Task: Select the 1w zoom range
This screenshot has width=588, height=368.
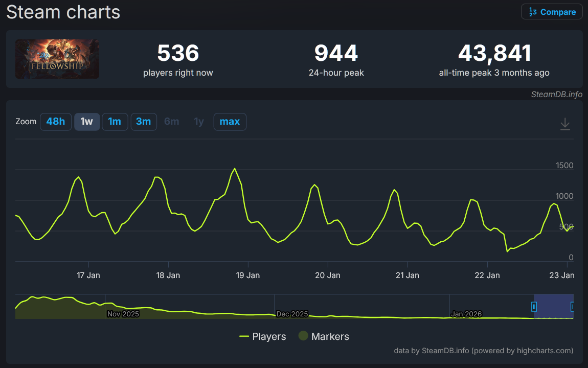Action: point(86,122)
